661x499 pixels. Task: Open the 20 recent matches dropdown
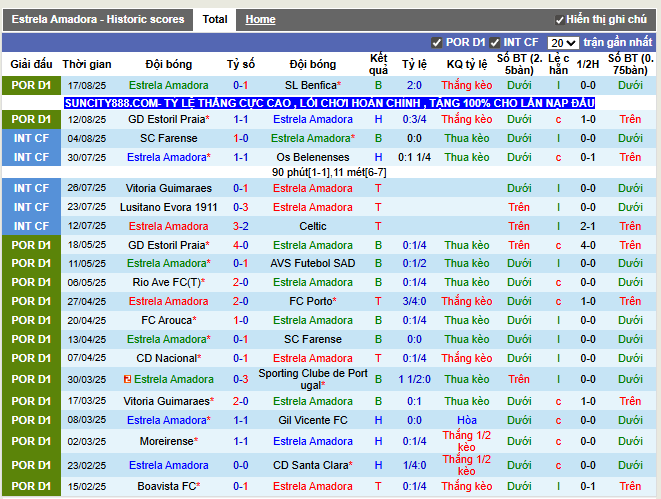click(563, 43)
